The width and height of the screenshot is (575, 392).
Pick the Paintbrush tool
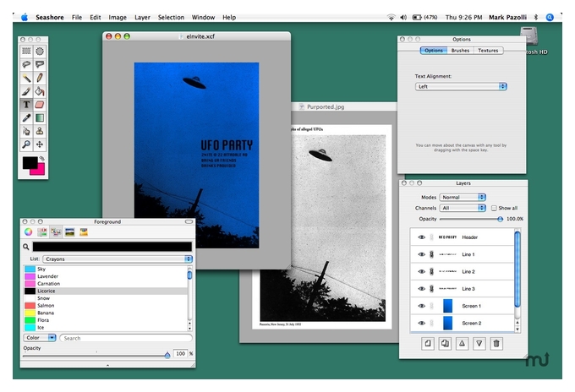pyautogui.click(x=26, y=91)
